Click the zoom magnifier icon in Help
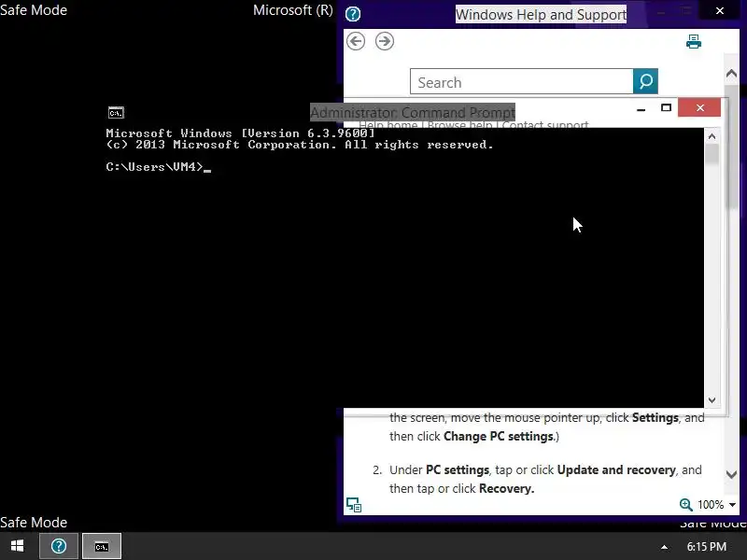This screenshot has width=747, height=560. coord(685,504)
